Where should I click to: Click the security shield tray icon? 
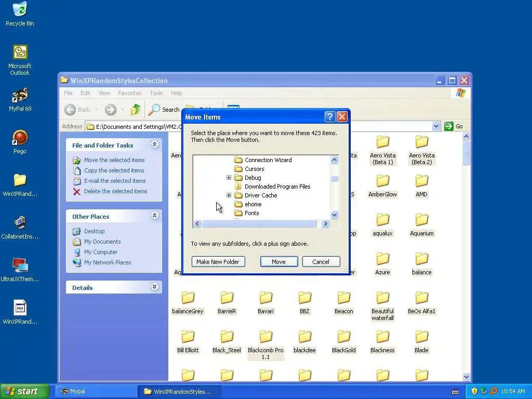474,392
